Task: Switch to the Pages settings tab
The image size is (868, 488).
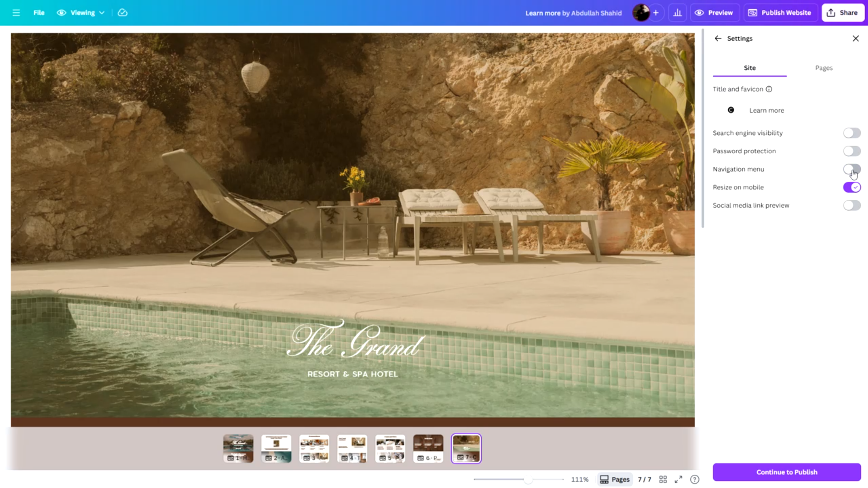Action: pyautogui.click(x=823, y=68)
